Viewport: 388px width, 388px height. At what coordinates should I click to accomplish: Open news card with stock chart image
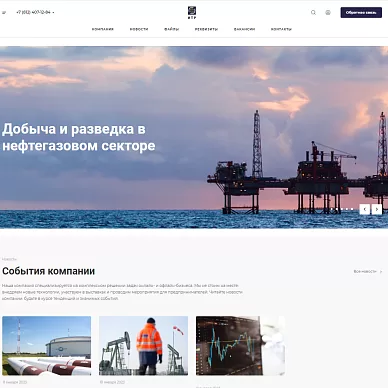[x=240, y=346]
